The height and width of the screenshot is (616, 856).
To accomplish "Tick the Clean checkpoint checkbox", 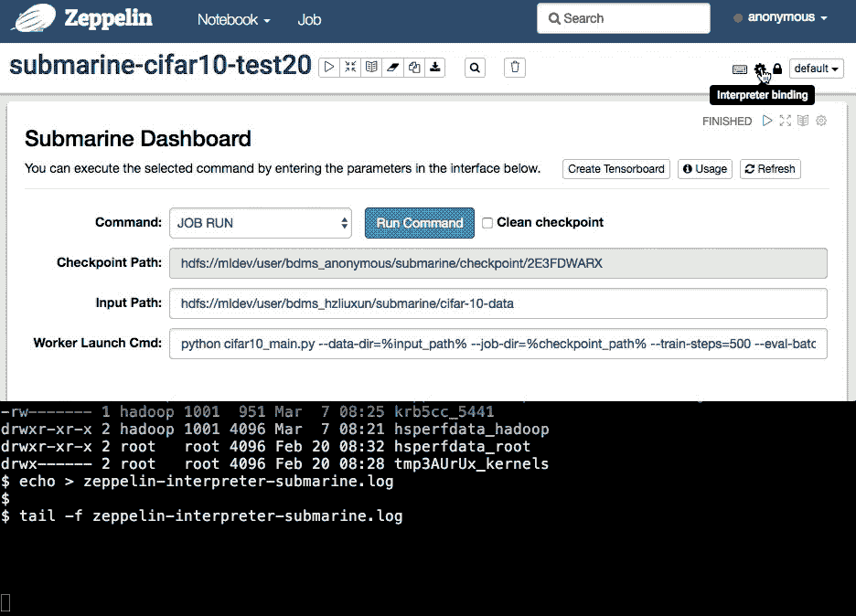I will (487, 223).
